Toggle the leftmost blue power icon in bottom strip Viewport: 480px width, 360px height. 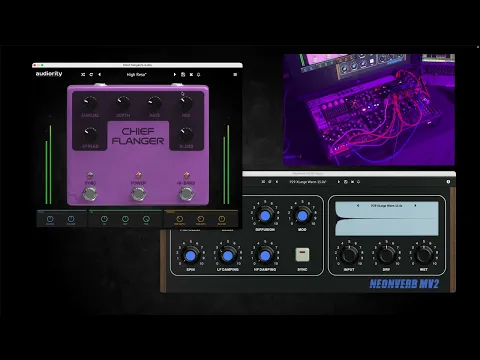[x=50, y=219]
